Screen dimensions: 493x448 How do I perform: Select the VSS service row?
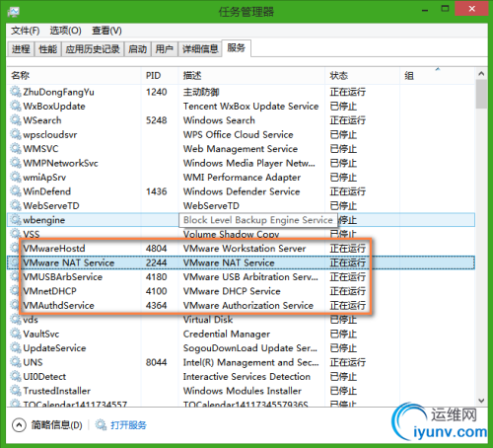tap(241, 234)
